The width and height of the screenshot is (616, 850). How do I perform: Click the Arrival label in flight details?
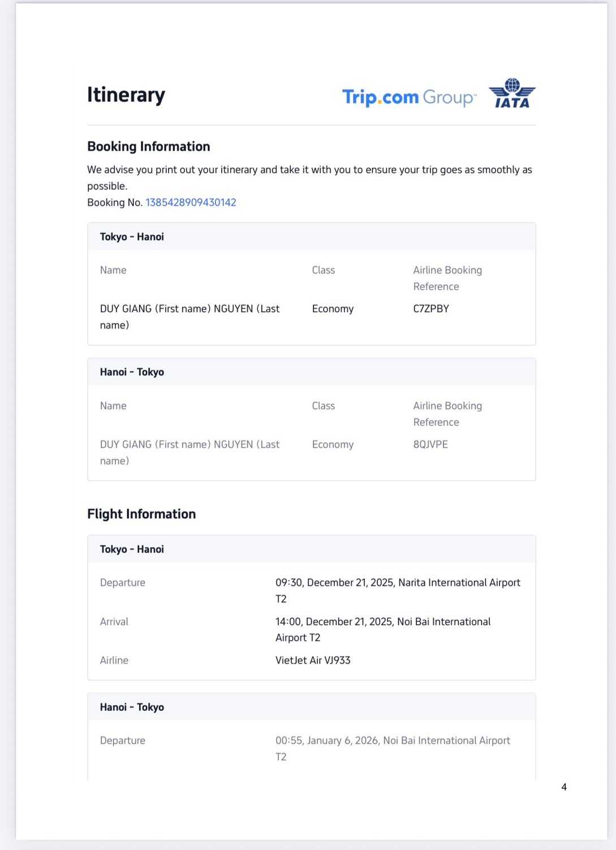tap(114, 622)
